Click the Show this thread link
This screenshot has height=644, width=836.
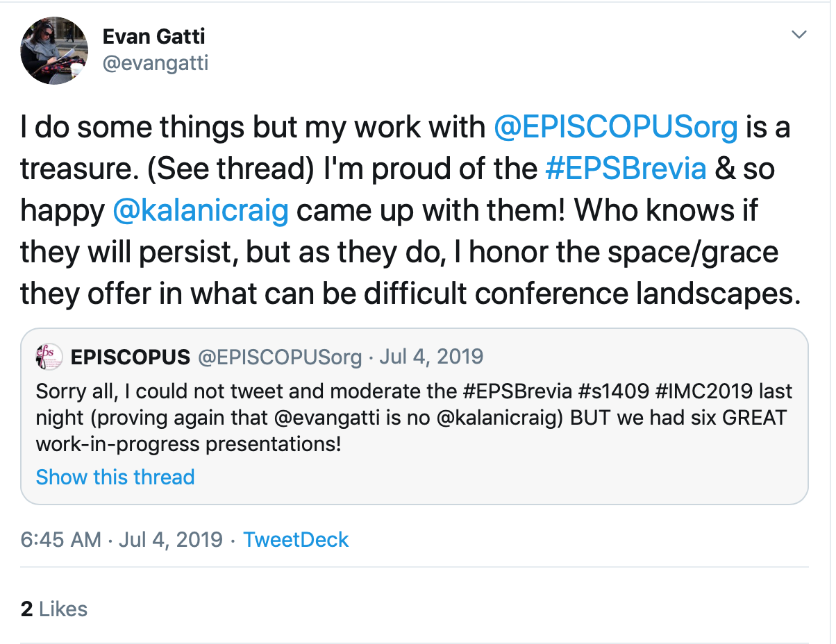115,477
